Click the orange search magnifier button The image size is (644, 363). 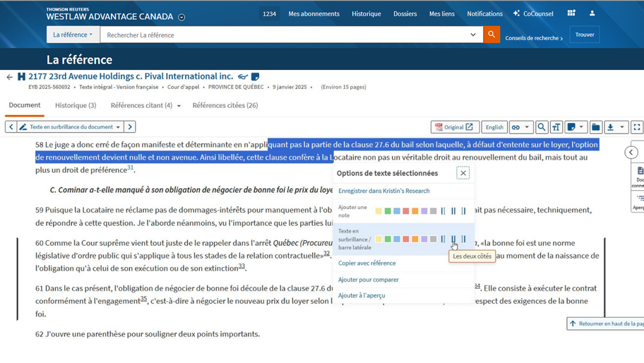(492, 35)
